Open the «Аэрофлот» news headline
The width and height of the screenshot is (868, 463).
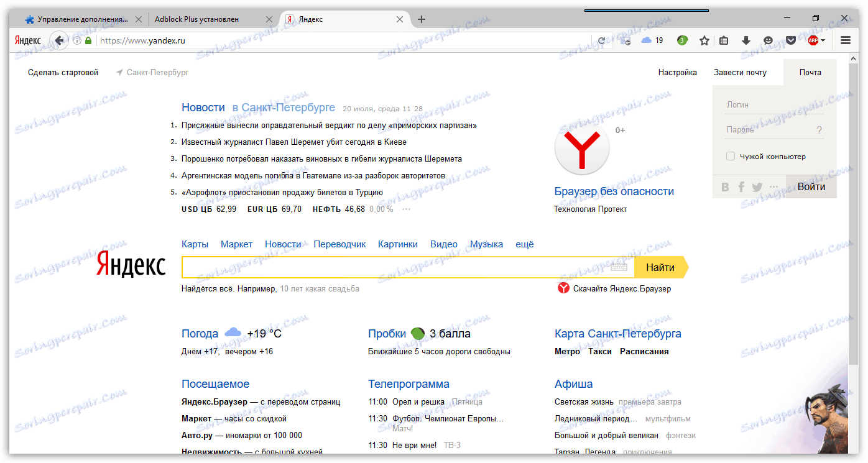click(282, 193)
